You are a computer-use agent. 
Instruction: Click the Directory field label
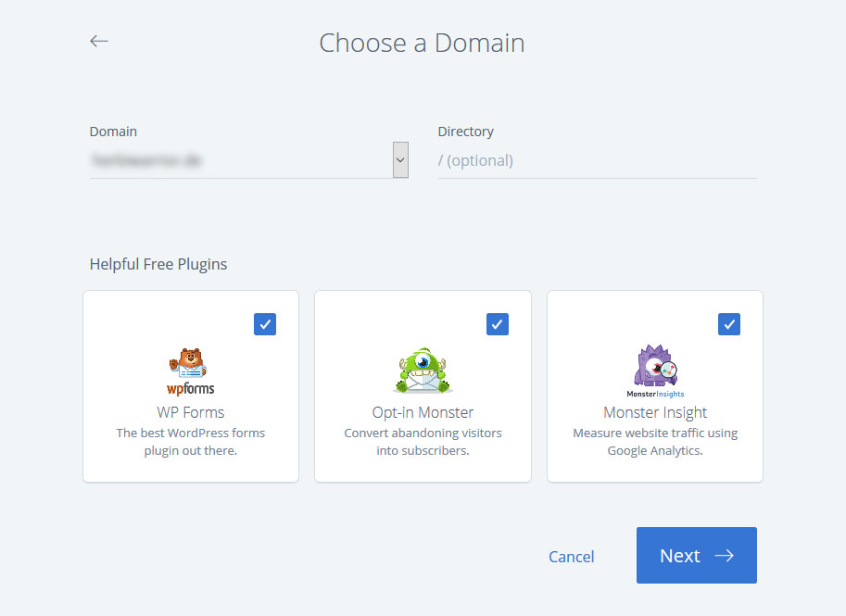[x=465, y=132]
